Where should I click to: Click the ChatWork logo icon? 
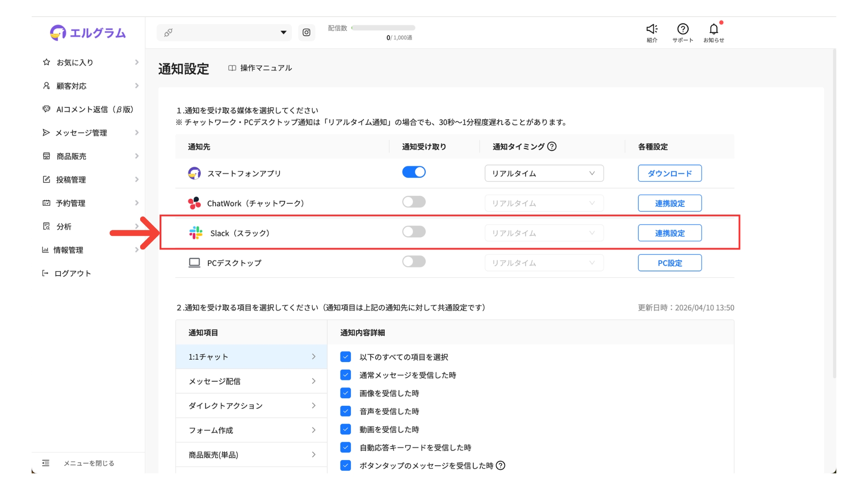pos(194,203)
